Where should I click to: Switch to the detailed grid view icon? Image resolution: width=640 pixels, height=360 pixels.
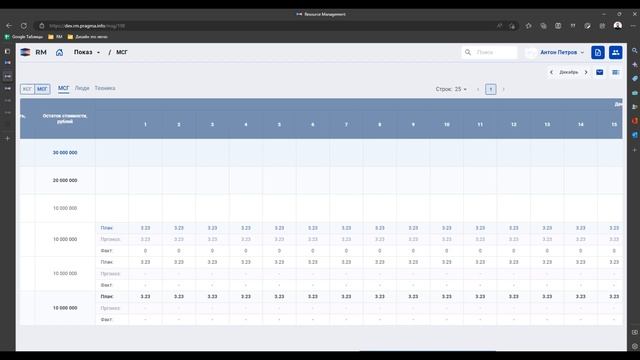(616, 72)
